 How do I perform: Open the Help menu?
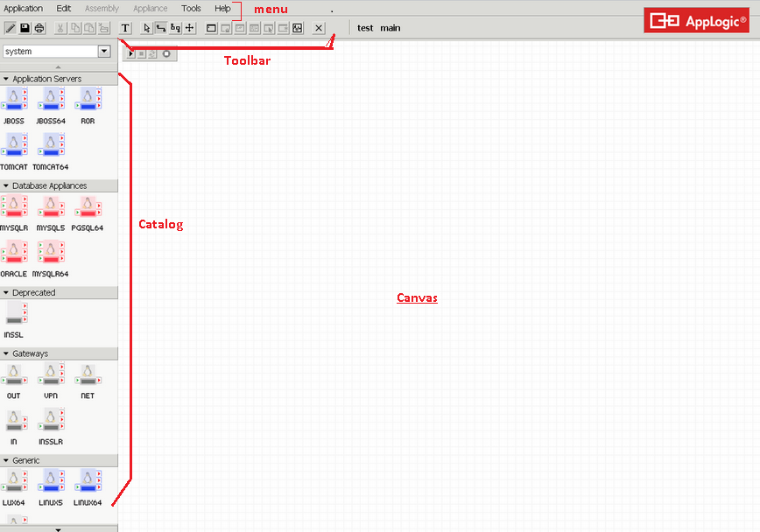[x=222, y=8]
